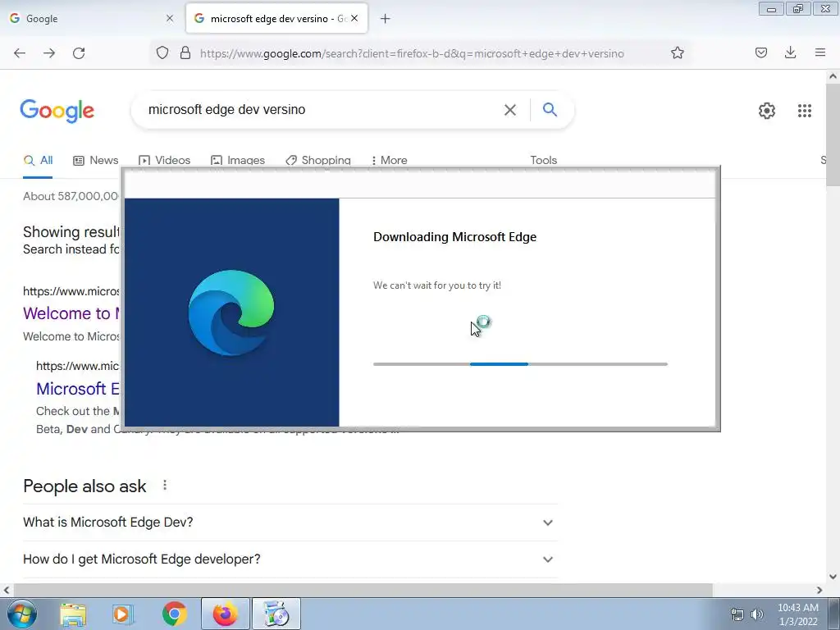The height and width of the screenshot is (630, 840).
Task: Go back with the Firefox back arrow
Action: (20, 53)
